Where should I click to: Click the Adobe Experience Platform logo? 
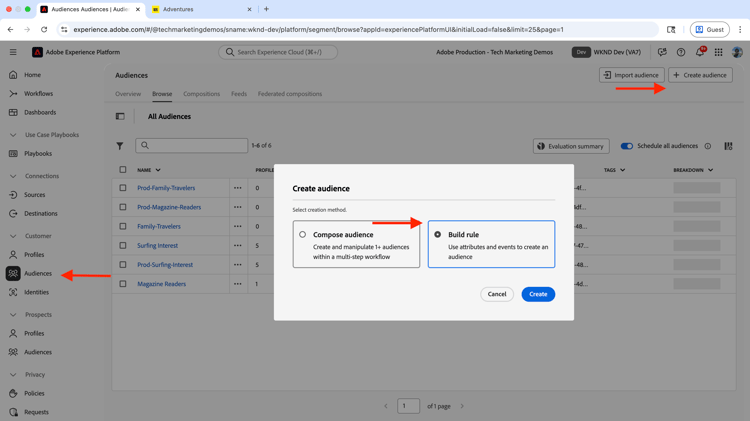pyautogui.click(x=37, y=52)
